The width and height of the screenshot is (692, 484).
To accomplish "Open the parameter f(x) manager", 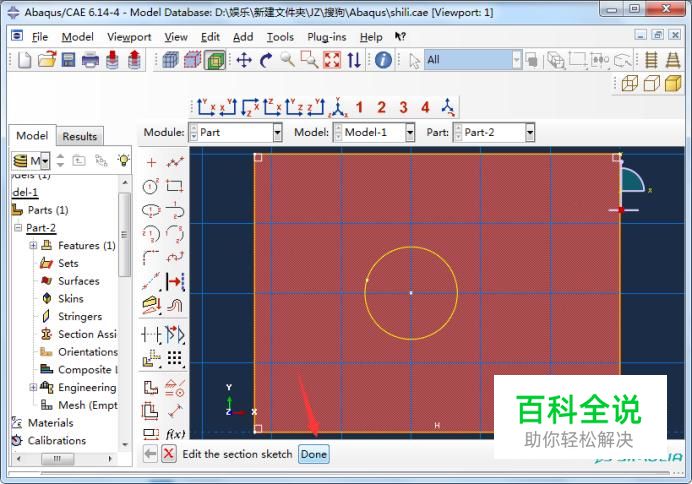I will pos(175,434).
